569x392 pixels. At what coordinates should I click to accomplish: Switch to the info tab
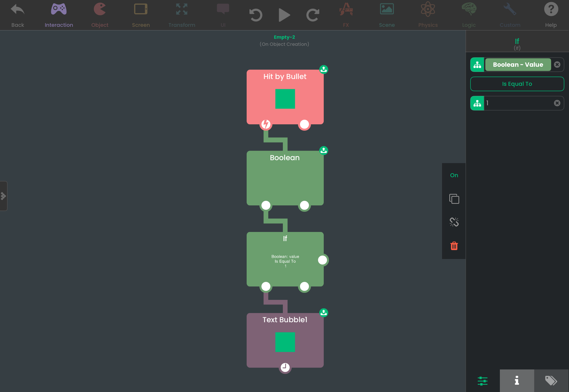tap(517, 380)
